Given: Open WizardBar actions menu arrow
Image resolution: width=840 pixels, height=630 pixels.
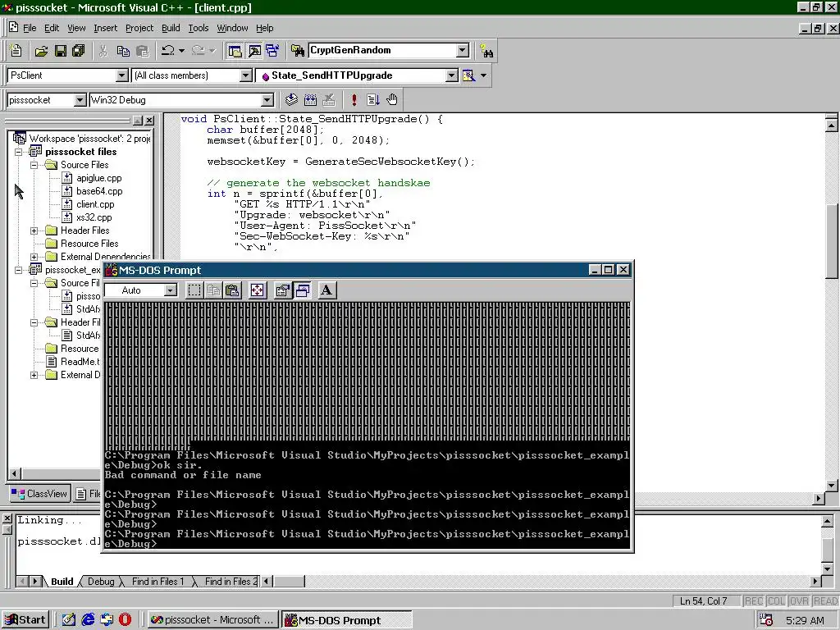Looking at the screenshot, I should pyautogui.click(x=484, y=75).
